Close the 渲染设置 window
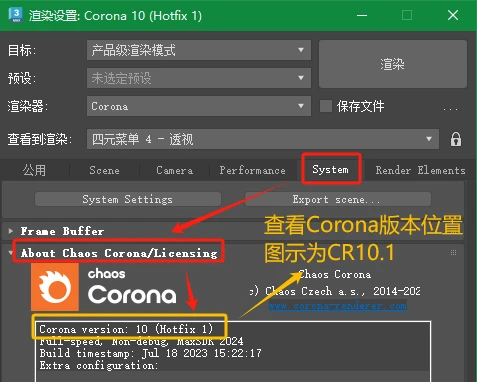 tap(453, 15)
